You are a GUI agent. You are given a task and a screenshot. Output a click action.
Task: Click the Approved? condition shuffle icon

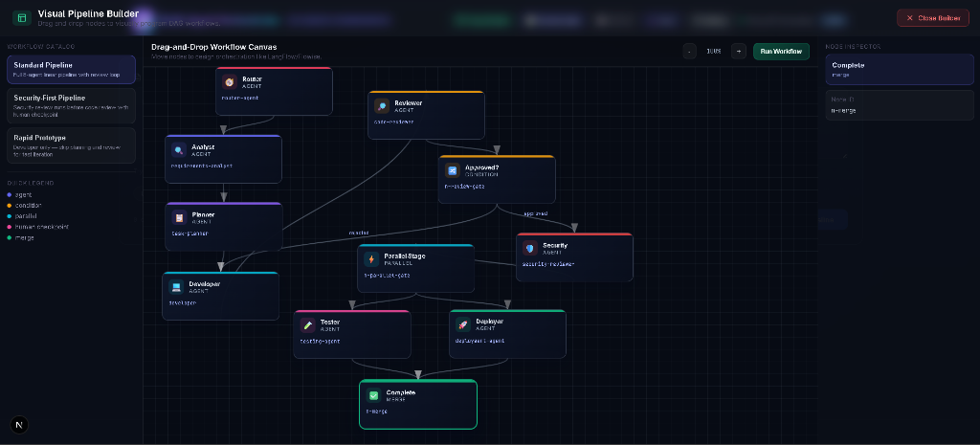[x=453, y=170]
